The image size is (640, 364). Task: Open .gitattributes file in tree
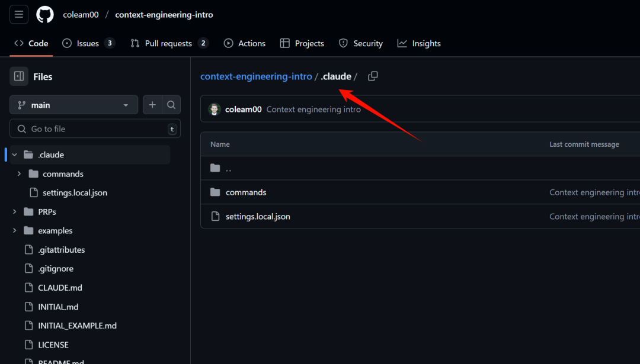pos(61,249)
